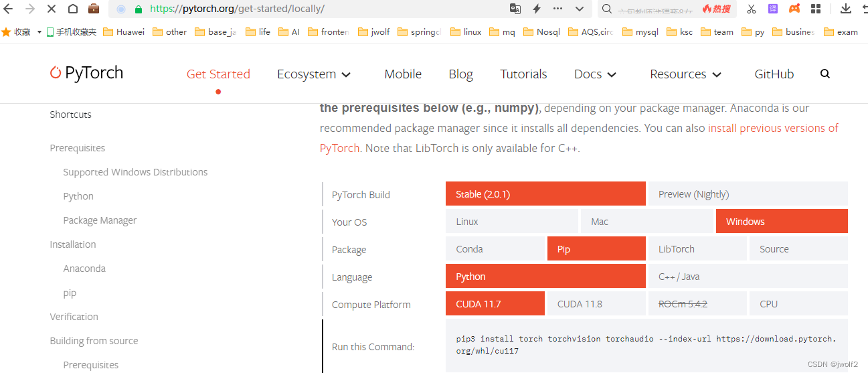Click the browser forward arrow
Viewport: 868px width, 375px height.
[x=29, y=9]
